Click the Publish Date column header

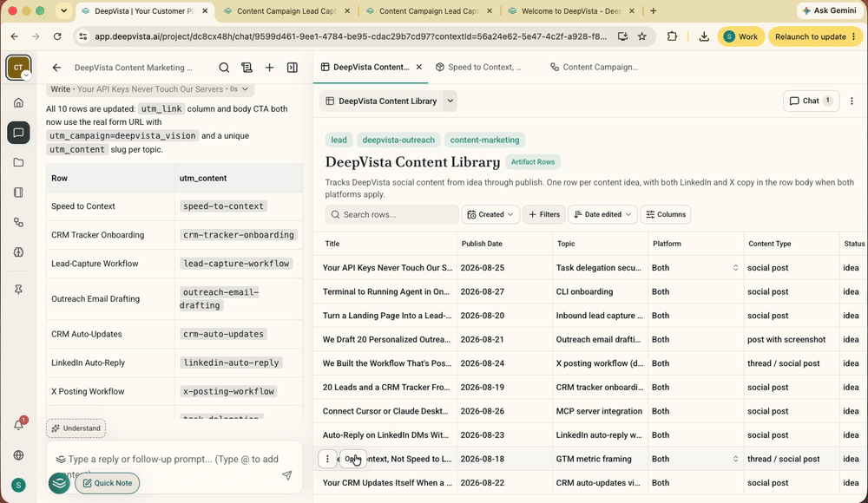point(482,244)
